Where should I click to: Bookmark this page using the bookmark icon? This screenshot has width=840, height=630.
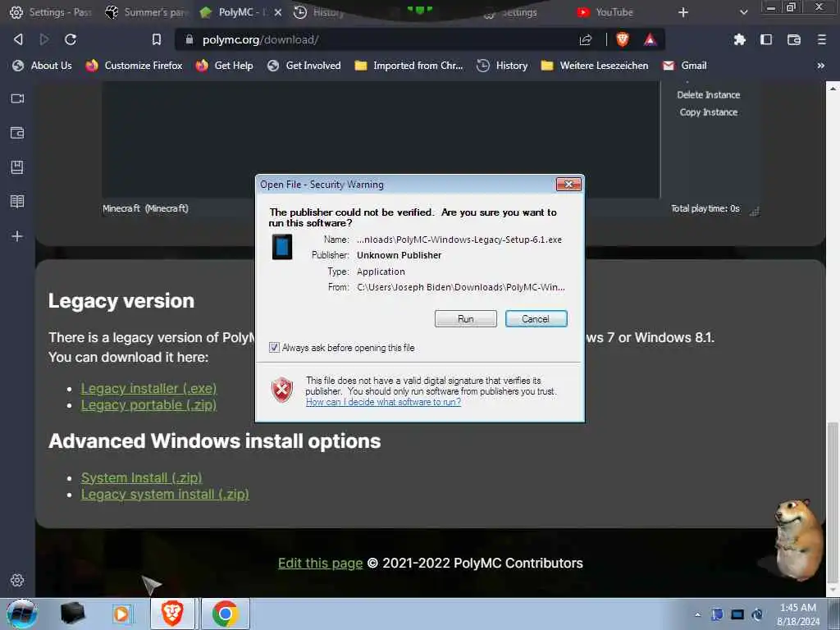(x=157, y=39)
